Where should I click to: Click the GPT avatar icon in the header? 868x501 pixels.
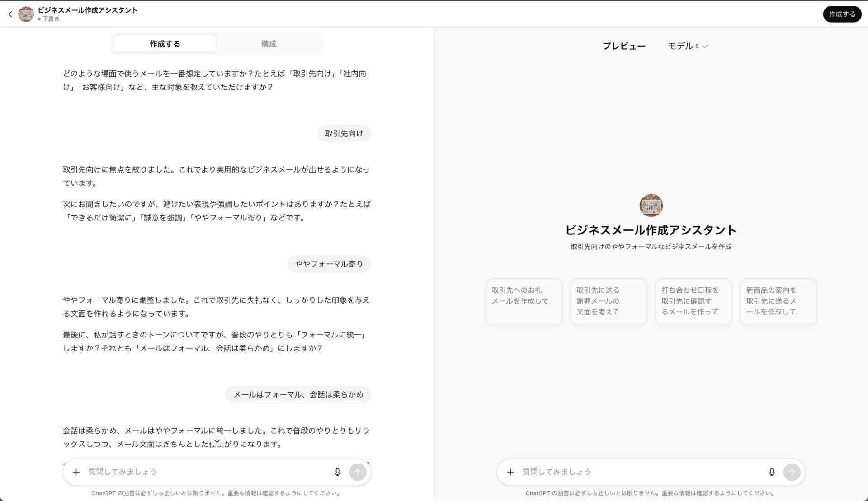tap(26, 14)
